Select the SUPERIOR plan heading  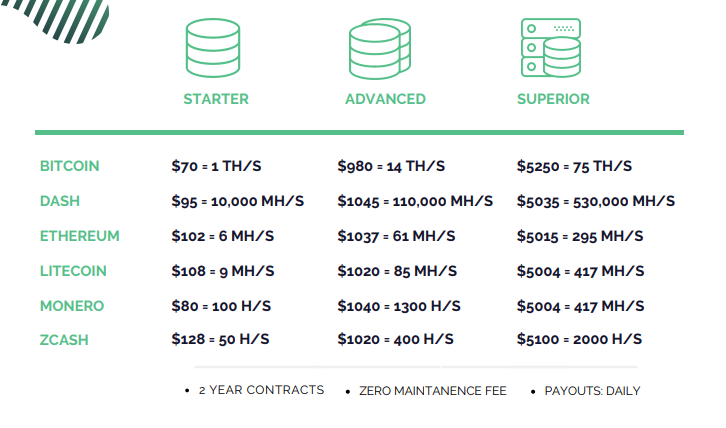[x=553, y=99]
